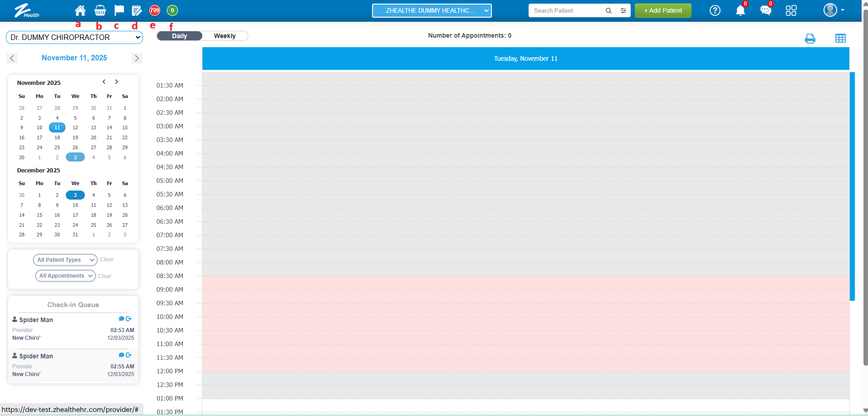The width and height of the screenshot is (868, 416).
Task: Select November 19 in the mini calendar
Action: [x=75, y=137]
